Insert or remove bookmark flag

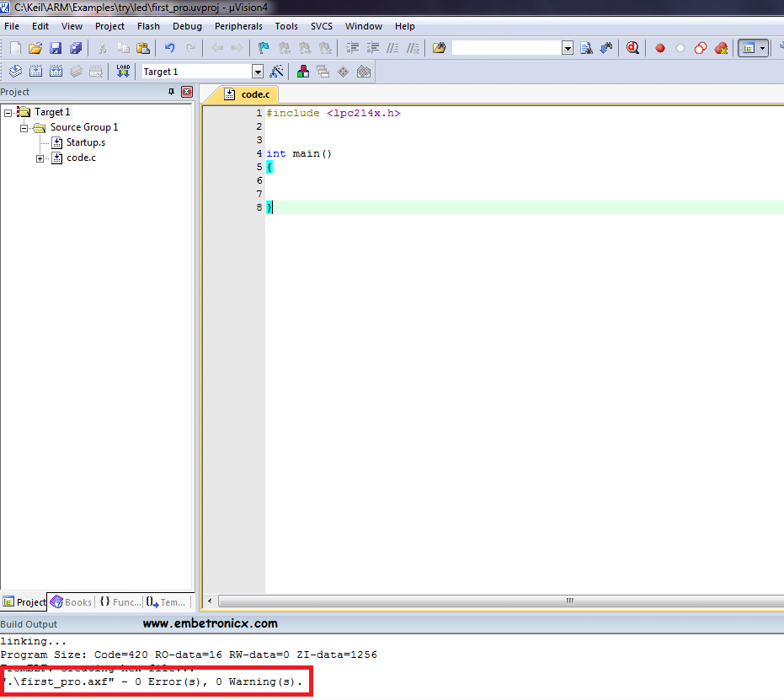coord(264,48)
